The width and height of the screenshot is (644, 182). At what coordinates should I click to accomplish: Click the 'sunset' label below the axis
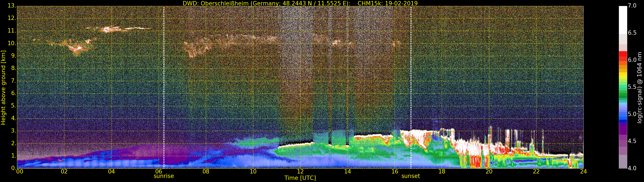pyautogui.click(x=410, y=176)
